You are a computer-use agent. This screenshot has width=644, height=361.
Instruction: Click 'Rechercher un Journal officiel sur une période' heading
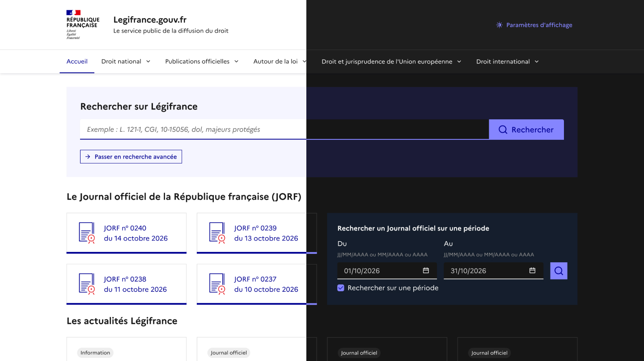[413, 228]
